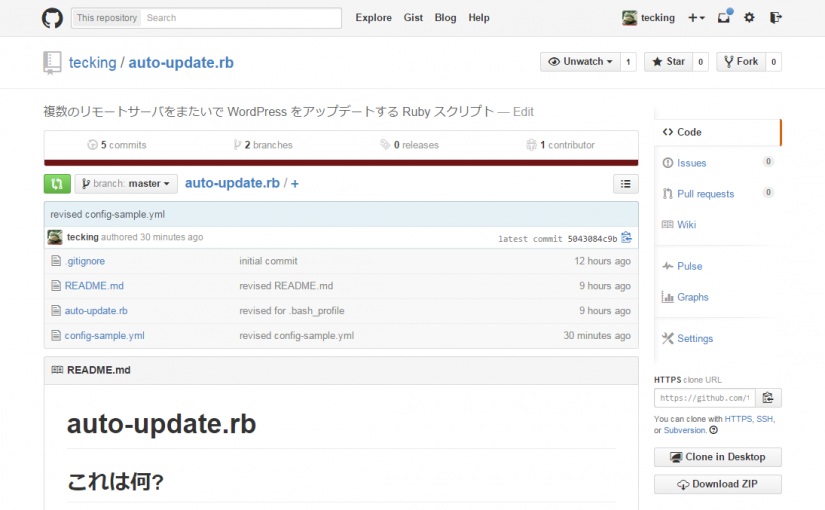Click the repository book icon beside the title
The height and width of the screenshot is (510, 825).
pyautogui.click(x=52, y=63)
